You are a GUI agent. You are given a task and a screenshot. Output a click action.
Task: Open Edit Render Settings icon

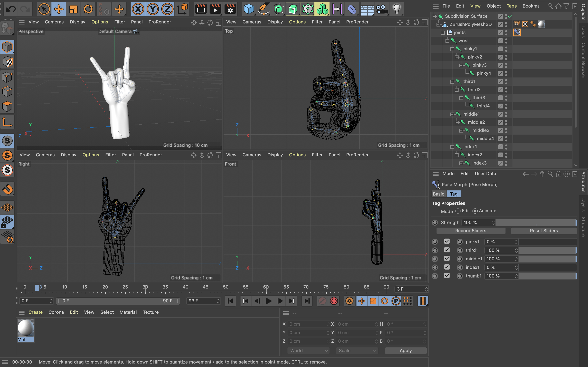pyautogui.click(x=230, y=9)
